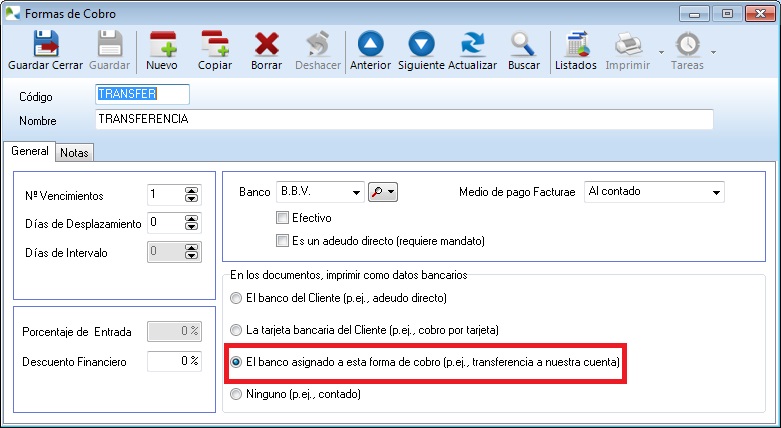
Task: Click the Código input field
Action: pyautogui.click(x=142, y=94)
